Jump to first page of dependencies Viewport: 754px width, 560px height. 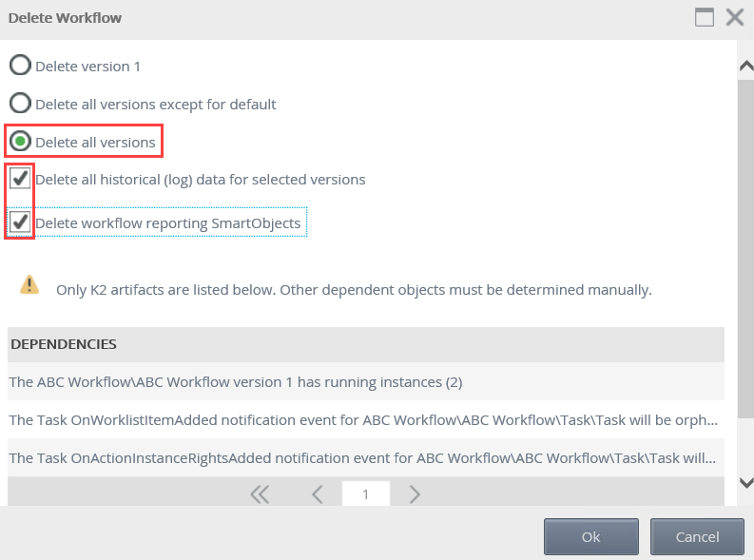coord(260,493)
